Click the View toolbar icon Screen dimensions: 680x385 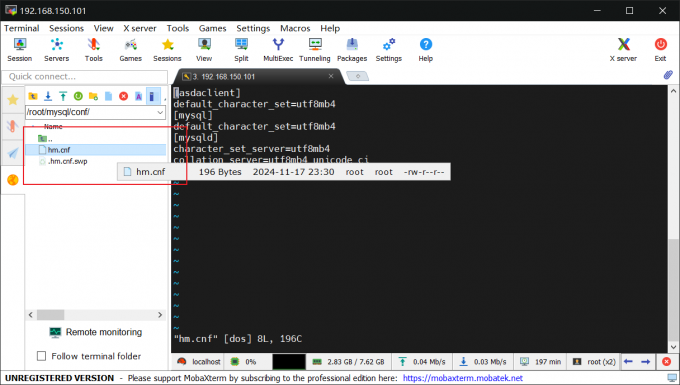pos(204,50)
